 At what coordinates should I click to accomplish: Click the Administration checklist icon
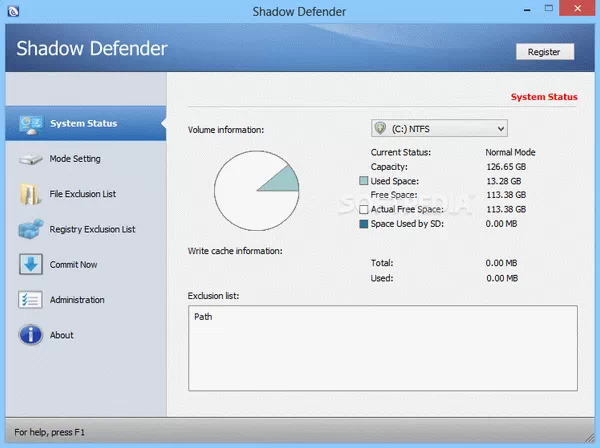(x=30, y=300)
